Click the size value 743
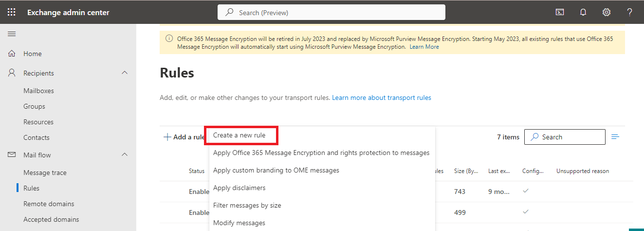Viewport: 644px width, 231px height. point(460,192)
